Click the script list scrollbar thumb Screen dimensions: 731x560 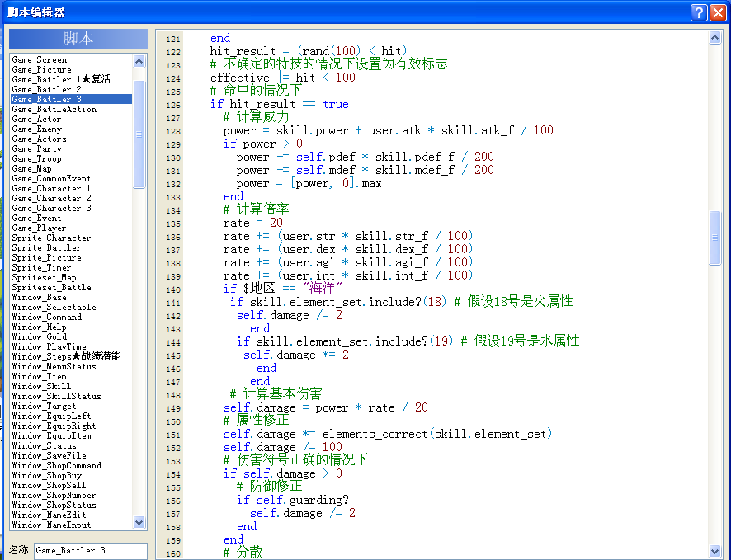[139, 134]
